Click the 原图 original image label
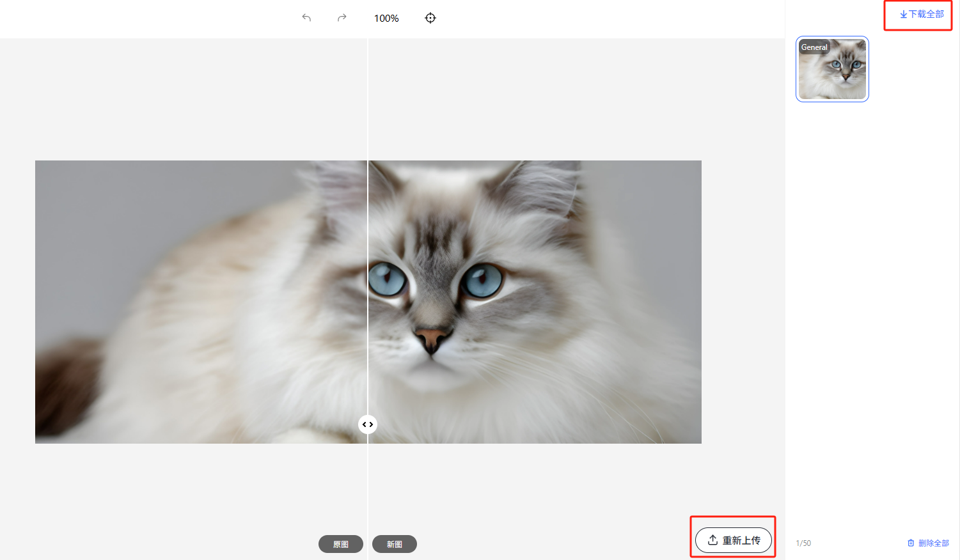Screen dimensions: 960x560 341,544
